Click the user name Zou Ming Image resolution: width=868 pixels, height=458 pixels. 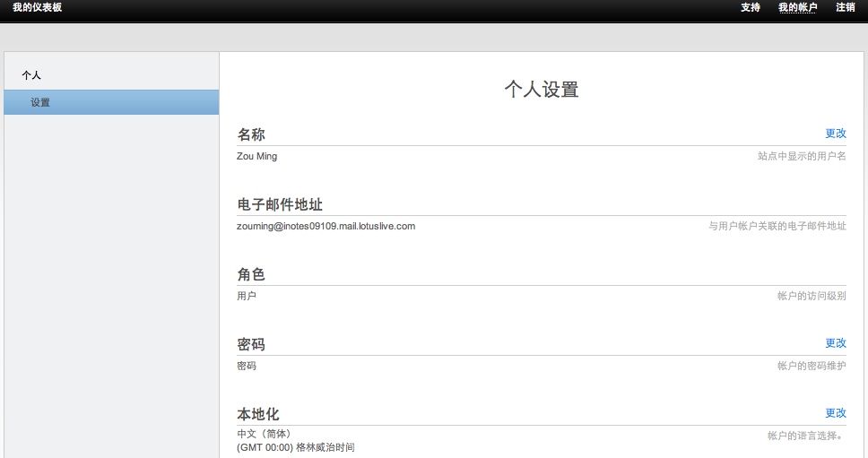(256, 156)
